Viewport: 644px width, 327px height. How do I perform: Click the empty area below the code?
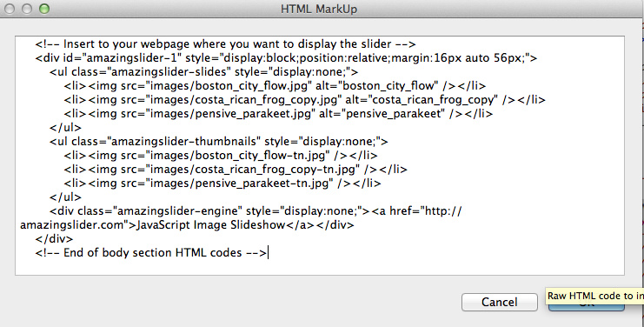coord(320,267)
